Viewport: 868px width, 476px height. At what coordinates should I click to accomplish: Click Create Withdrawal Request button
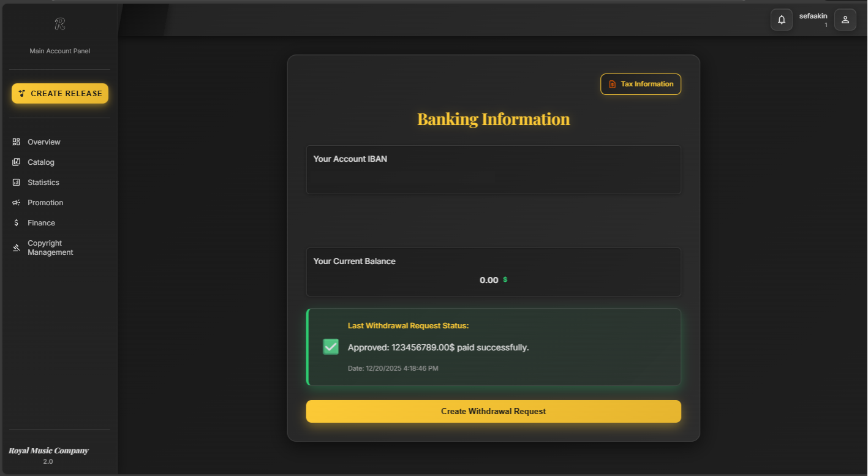click(x=493, y=411)
